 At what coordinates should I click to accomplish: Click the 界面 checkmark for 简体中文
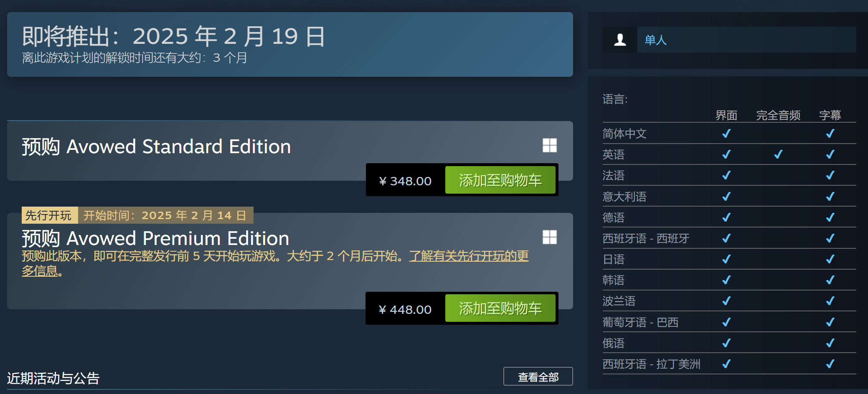[726, 134]
